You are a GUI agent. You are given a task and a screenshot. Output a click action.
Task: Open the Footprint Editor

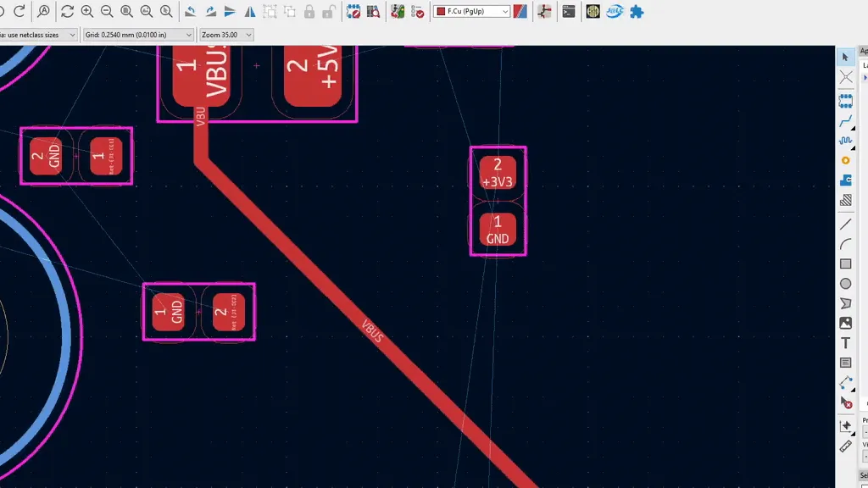pos(353,11)
